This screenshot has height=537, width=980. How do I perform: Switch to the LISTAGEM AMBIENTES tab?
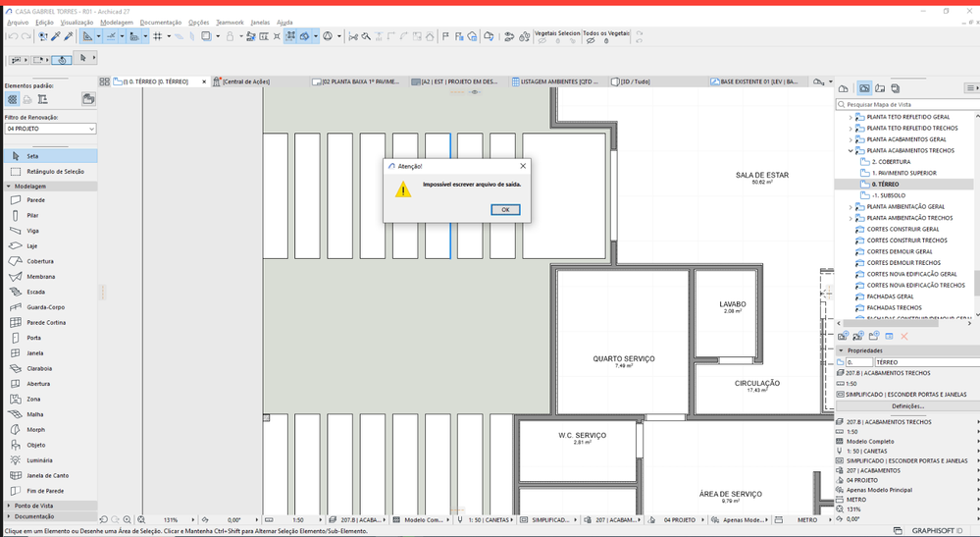[x=558, y=81]
